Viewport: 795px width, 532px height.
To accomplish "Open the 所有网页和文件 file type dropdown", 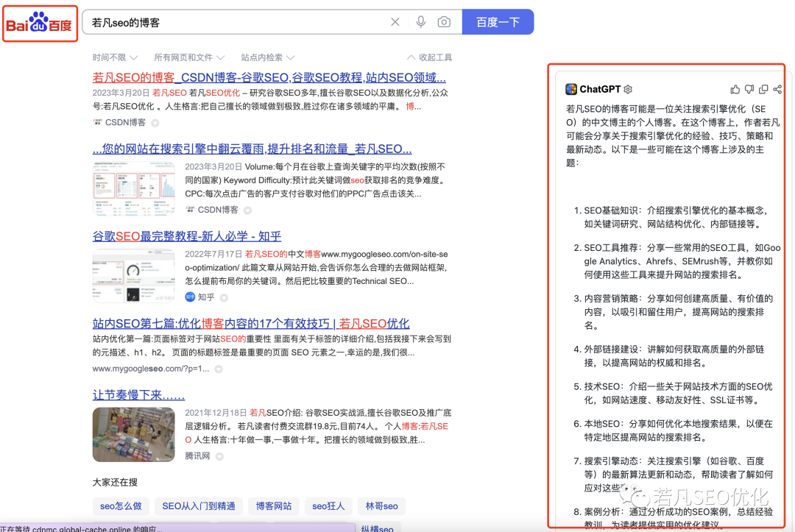I will (x=188, y=57).
